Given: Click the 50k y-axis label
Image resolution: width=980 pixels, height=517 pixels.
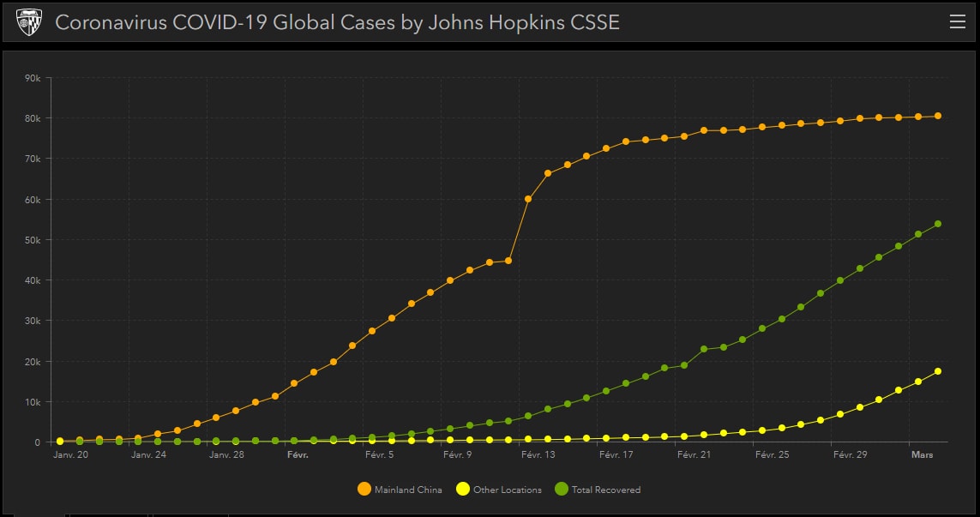Looking at the screenshot, I should 33,240.
